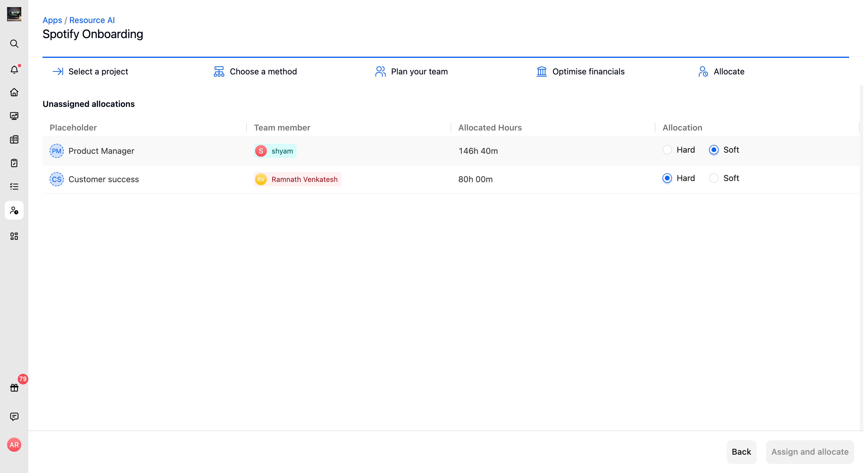Image resolution: width=868 pixels, height=473 pixels.
Task: Open the clipboard checklist icon
Action: coord(14,163)
